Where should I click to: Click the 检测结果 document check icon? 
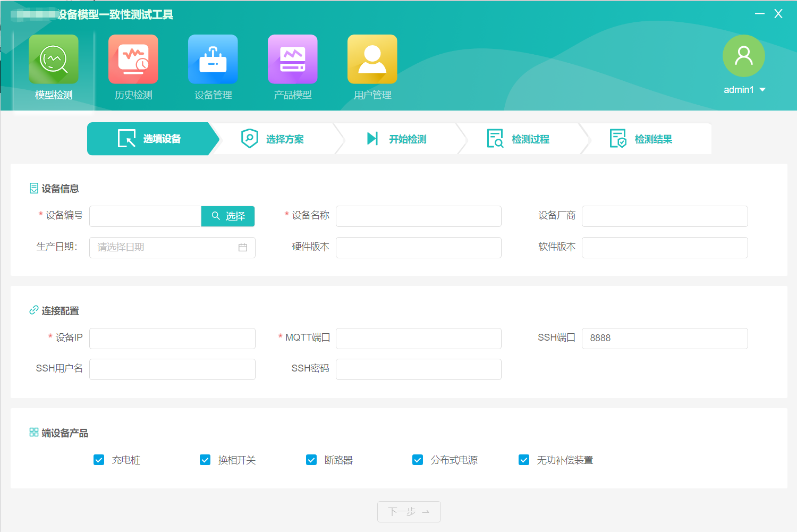click(618, 139)
